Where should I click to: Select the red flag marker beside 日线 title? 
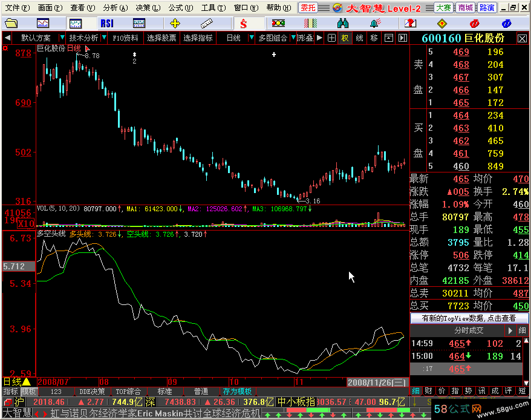(x=87, y=48)
